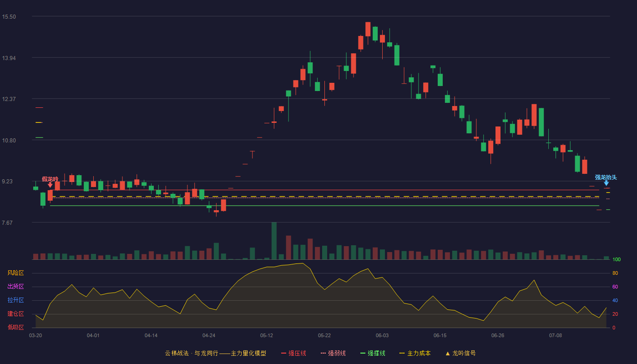Screen dimensions: 637x364
Task: Click the 04-24 date label
Action: 209,335
